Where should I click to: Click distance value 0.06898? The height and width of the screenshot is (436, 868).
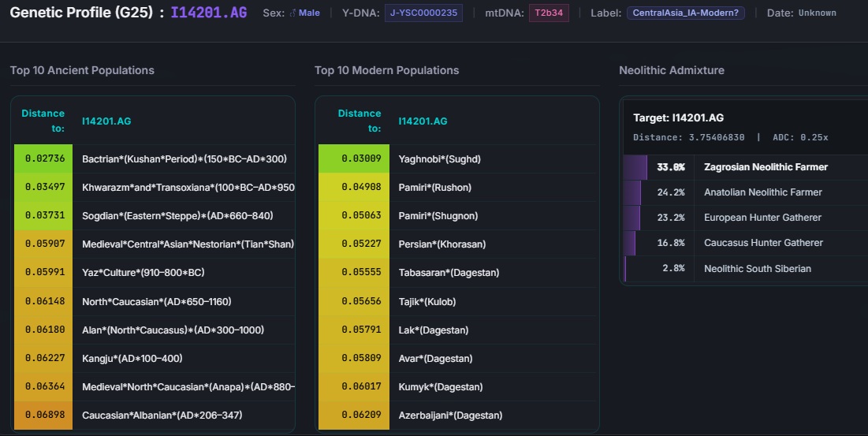[x=45, y=415]
